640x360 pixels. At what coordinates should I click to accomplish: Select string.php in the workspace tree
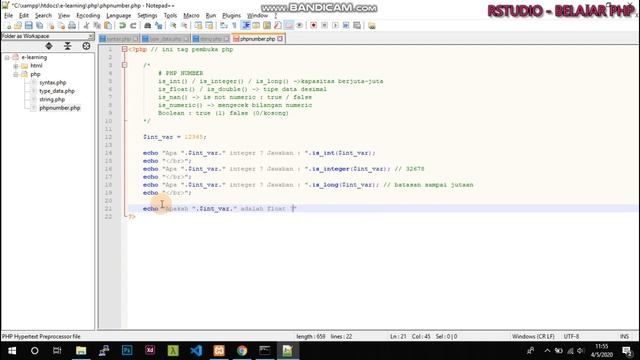(x=52, y=100)
